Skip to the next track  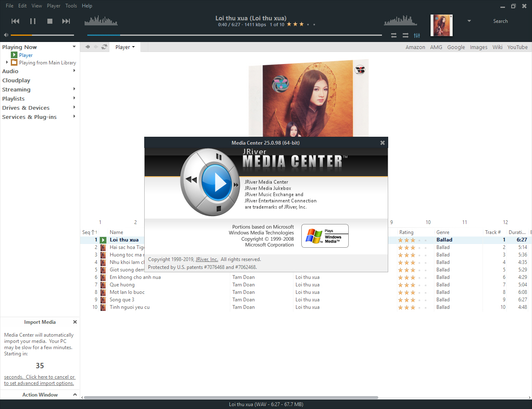point(66,21)
